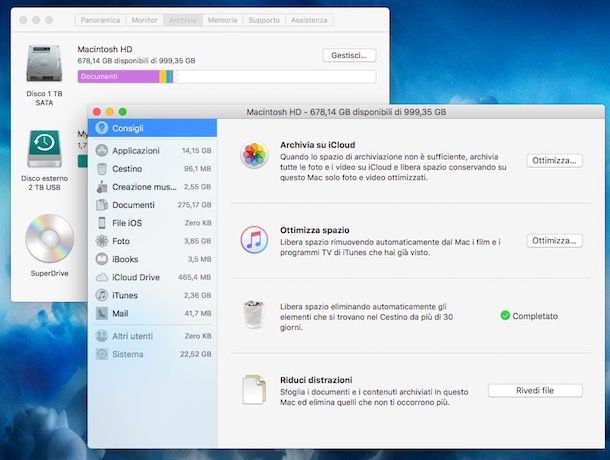Click the iCloud Drive cloud icon
Viewport: 610px width, 460px height.
point(102,277)
